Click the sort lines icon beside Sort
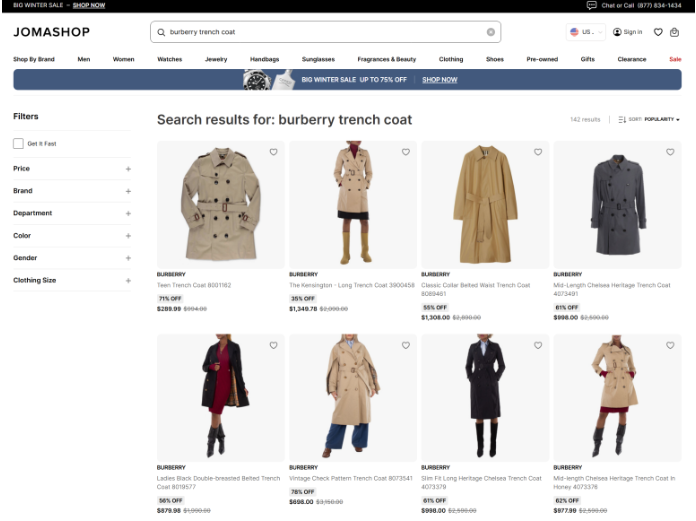Screen dimensions: 696x521 pyautogui.click(x=622, y=119)
